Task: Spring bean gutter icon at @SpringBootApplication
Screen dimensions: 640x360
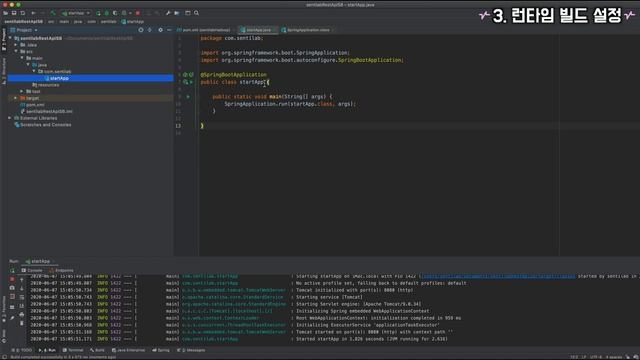Action: [x=185, y=75]
